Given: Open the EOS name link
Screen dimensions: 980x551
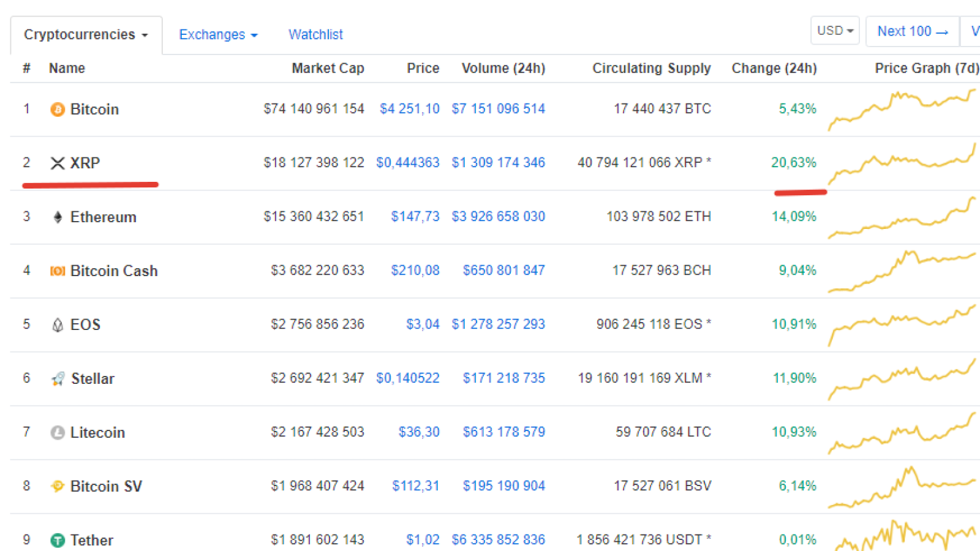Looking at the screenshot, I should [x=85, y=325].
